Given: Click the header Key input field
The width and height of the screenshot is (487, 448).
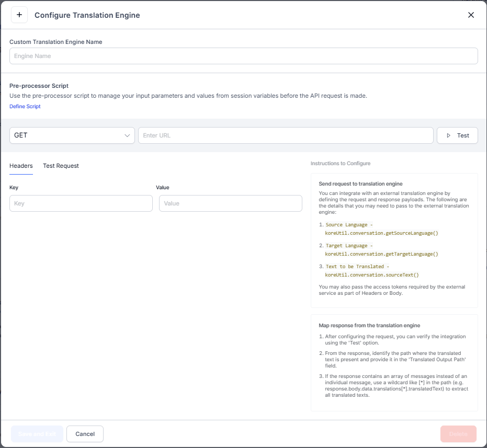Looking at the screenshot, I should tap(81, 203).
